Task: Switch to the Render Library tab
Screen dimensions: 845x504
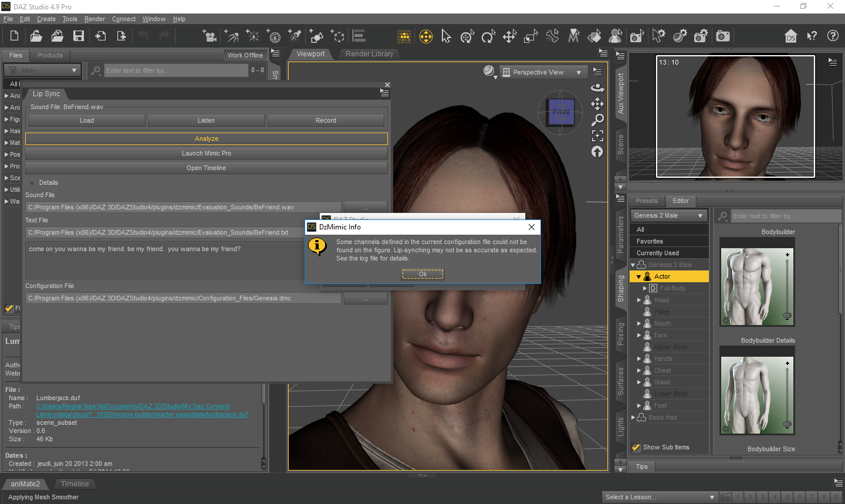Action: (x=369, y=54)
